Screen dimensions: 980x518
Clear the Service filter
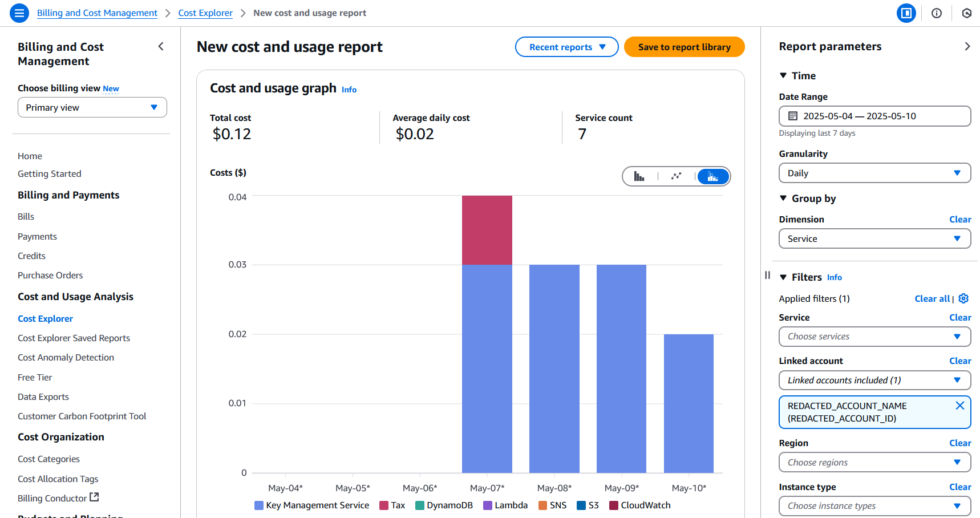[960, 317]
